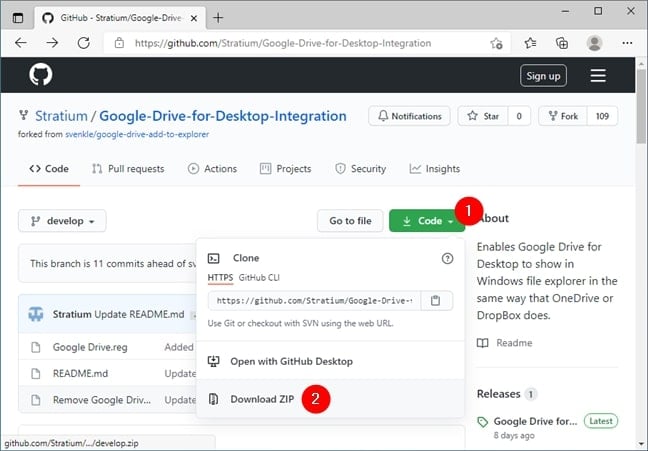Click the Clone terminal icon
The height and width of the screenshot is (451, 648).
[x=213, y=258]
